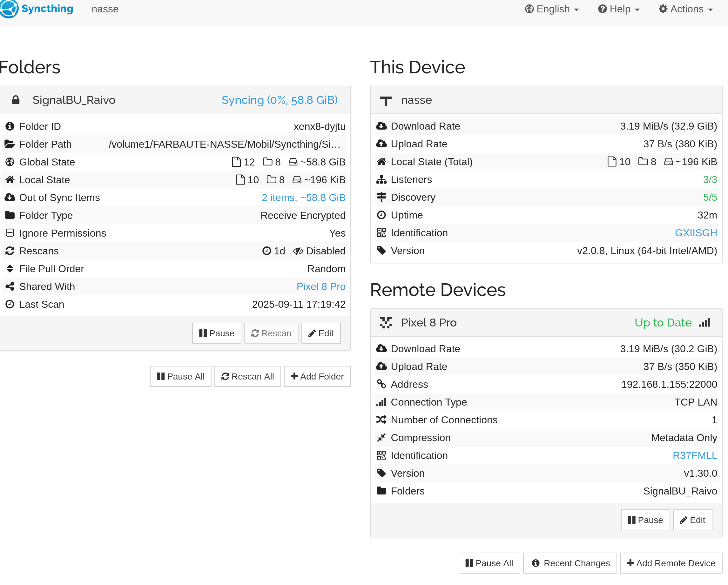Click the Uptime clock icon
Screen dimensions: 728x585
[x=381, y=215]
